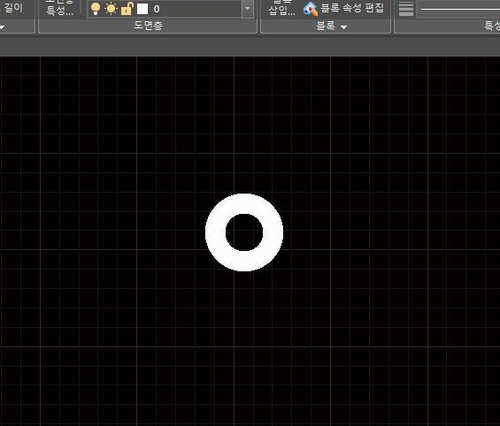Click the '길이' label in ribbon
Viewport: 500px width, 426px height.
[13, 8]
